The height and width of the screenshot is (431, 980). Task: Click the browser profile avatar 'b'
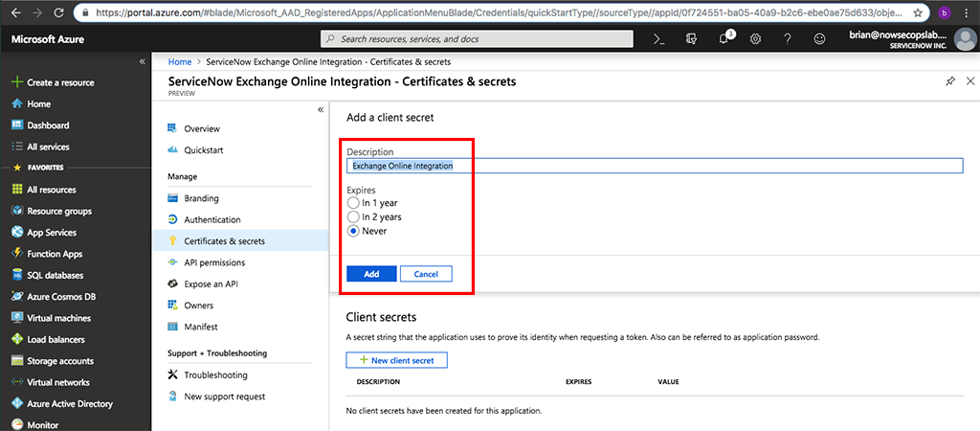click(944, 12)
